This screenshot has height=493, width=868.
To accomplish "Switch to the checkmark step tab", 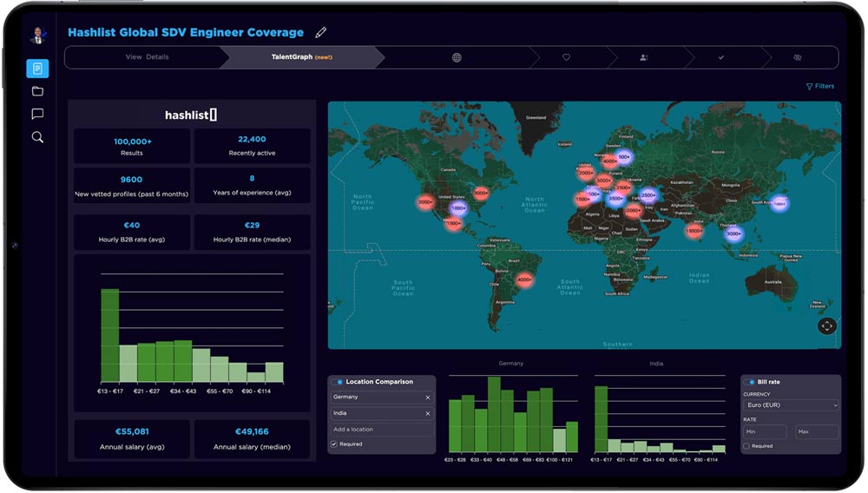I will 720,57.
